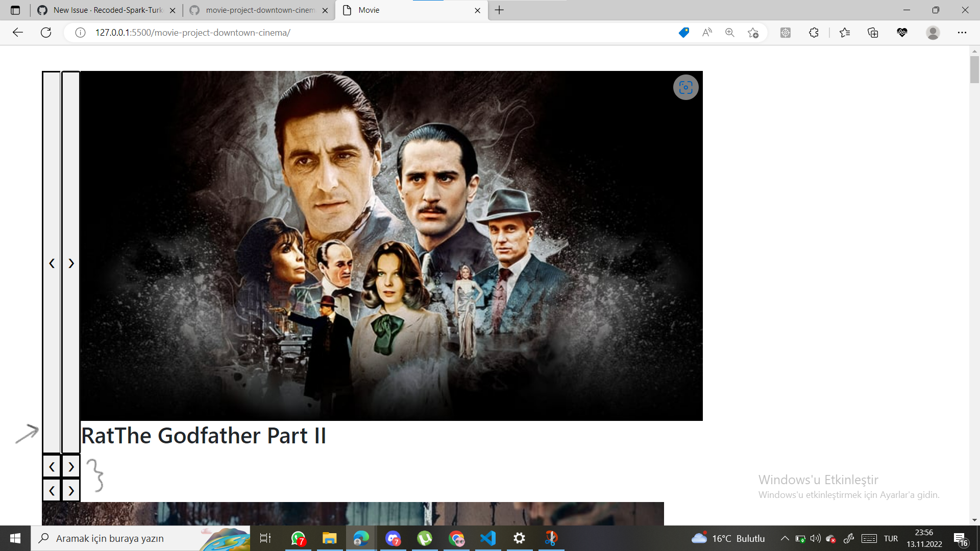The image size is (980, 551).
Task: Click the tall next slide arrow
Action: tap(71, 263)
